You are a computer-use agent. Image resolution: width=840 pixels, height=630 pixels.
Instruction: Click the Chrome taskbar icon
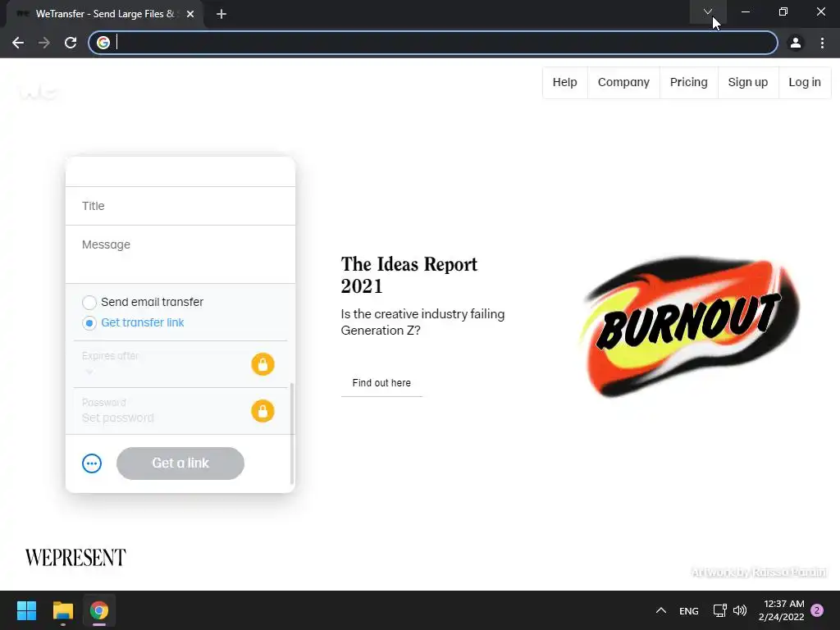(x=99, y=610)
